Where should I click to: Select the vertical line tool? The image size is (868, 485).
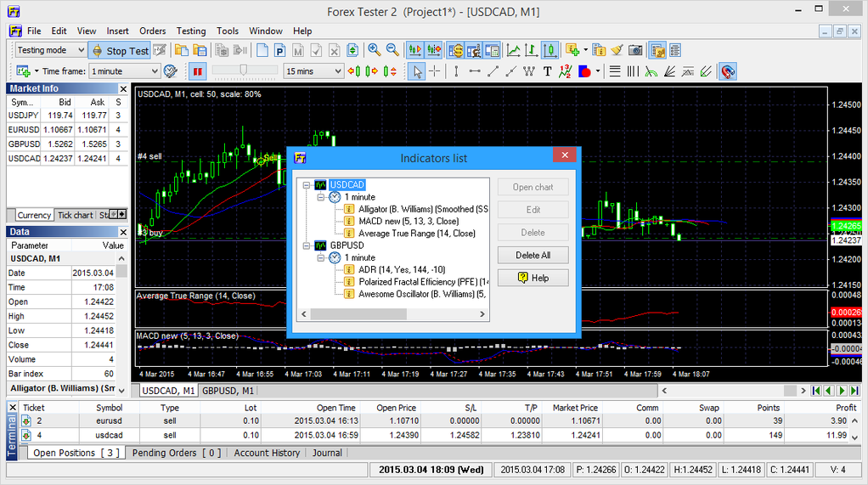(x=456, y=71)
